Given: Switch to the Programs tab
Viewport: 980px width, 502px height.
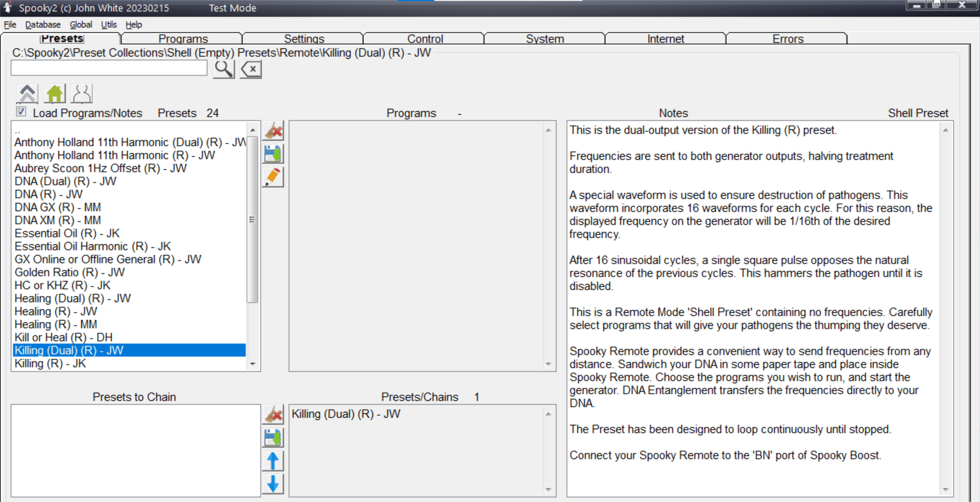Looking at the screenshot, I should pos(183,39).
